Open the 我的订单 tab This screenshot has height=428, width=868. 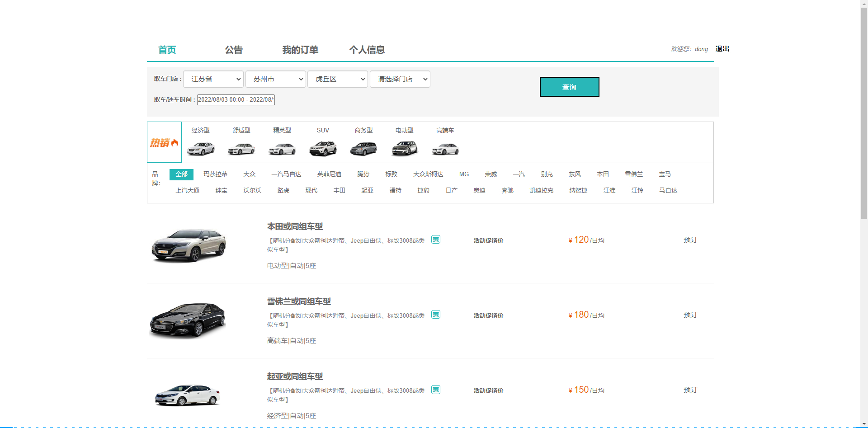[x=300, y=50]
